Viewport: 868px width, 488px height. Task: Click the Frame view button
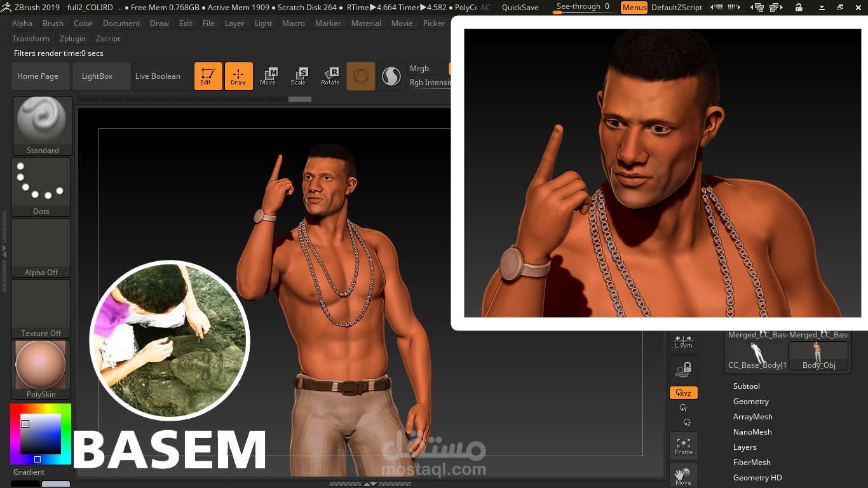click(x=684, y=447)
